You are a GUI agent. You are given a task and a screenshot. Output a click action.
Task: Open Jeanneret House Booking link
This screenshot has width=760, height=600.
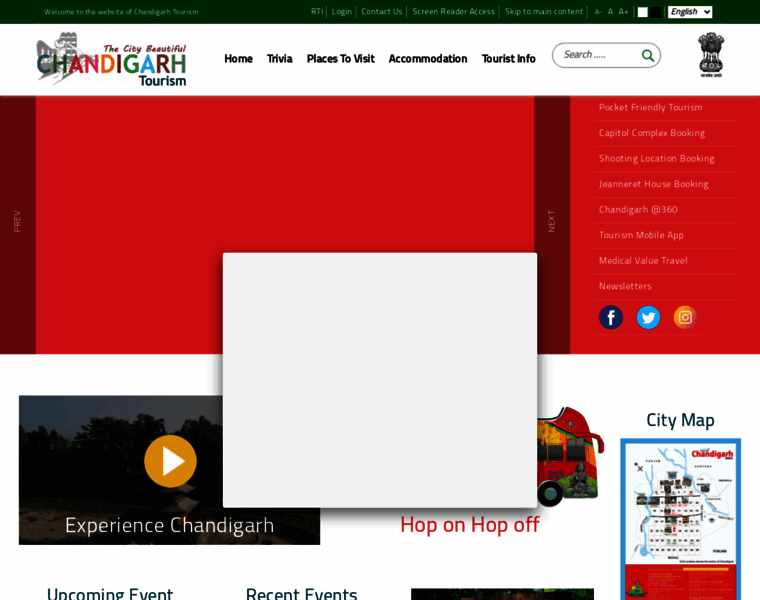[x=653, y=184]
